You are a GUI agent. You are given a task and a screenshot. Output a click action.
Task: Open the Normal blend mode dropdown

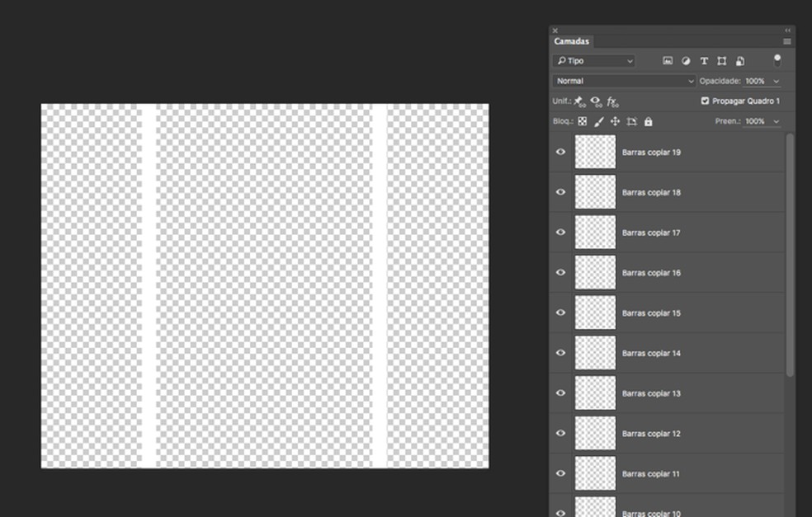[x=624, y=82]
